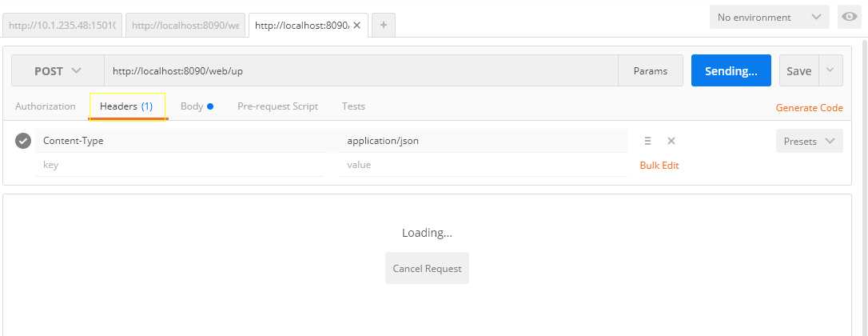868x336 pixels.
Task: Click the vertical scrollbar on the right
Action: pyautogui.click(x=863, y=187)
